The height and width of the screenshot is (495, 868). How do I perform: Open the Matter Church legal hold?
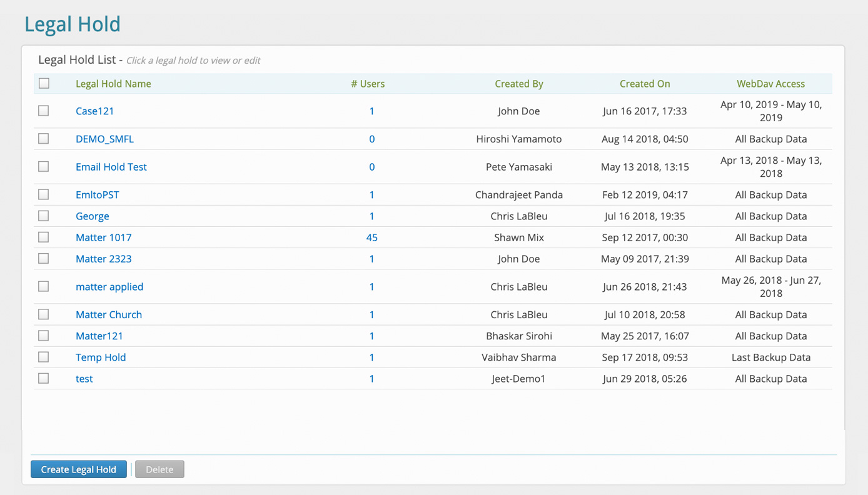coord(108,314)
